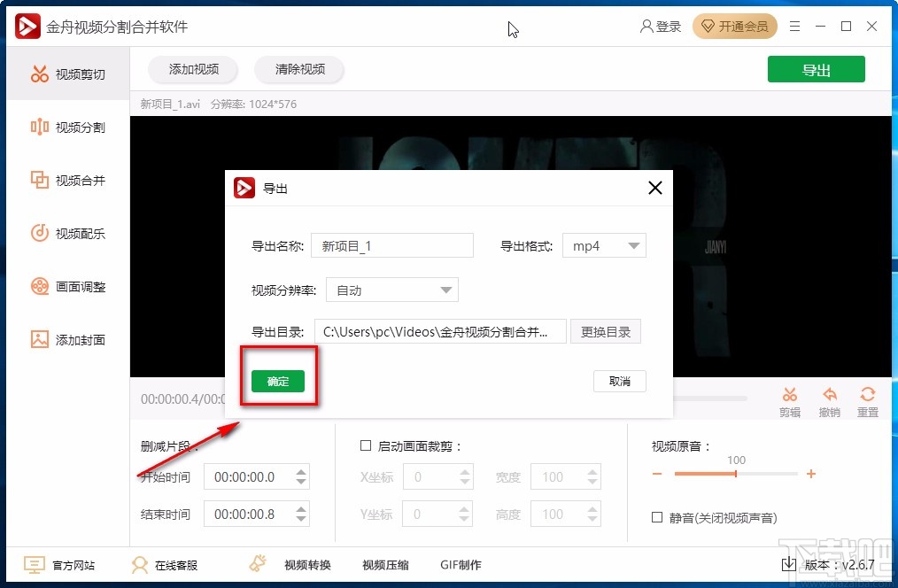898x588 pixels.
Task: Click the download icon beside version
Action: [x=788, y=564]
